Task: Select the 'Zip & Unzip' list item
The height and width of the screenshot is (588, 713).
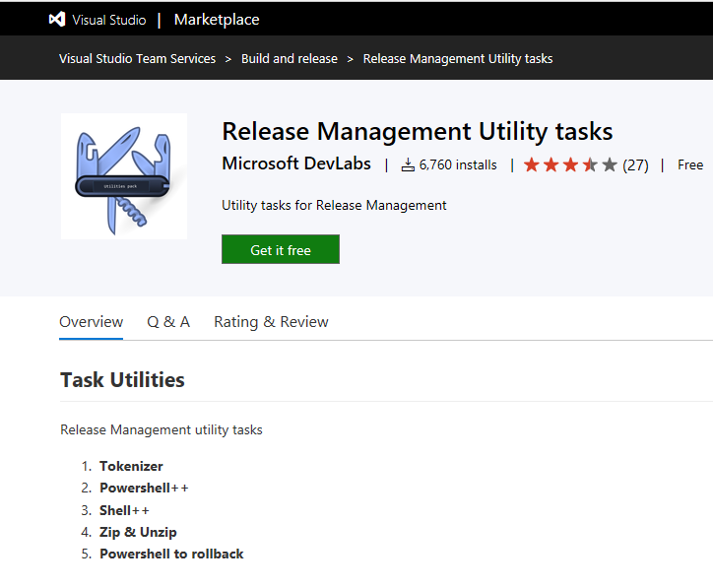Action: (x=138, y=532)
